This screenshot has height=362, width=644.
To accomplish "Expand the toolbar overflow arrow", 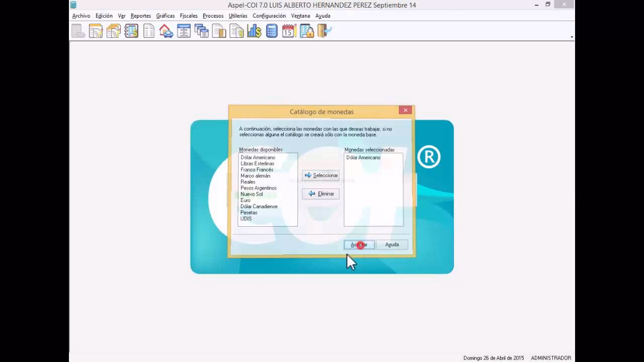I will click(x=572, y=37).
